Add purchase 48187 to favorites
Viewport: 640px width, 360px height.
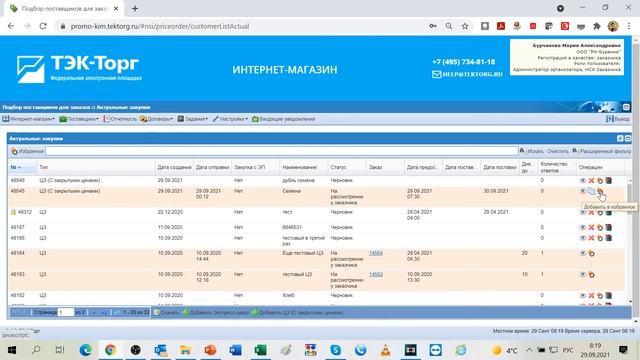pyautogui.click(x=600, y=227)
